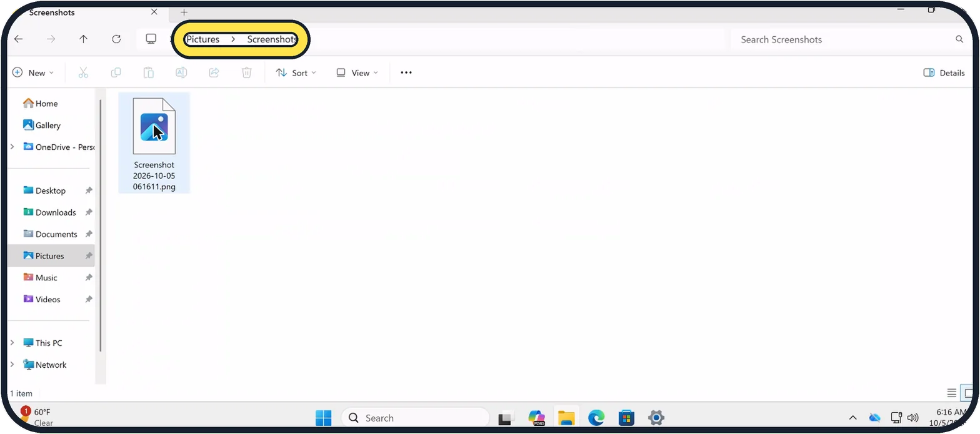The width and height of the screenshot is (980, 434).
Task: Click the Paste clipboard icon
Action: click(149, 72)
